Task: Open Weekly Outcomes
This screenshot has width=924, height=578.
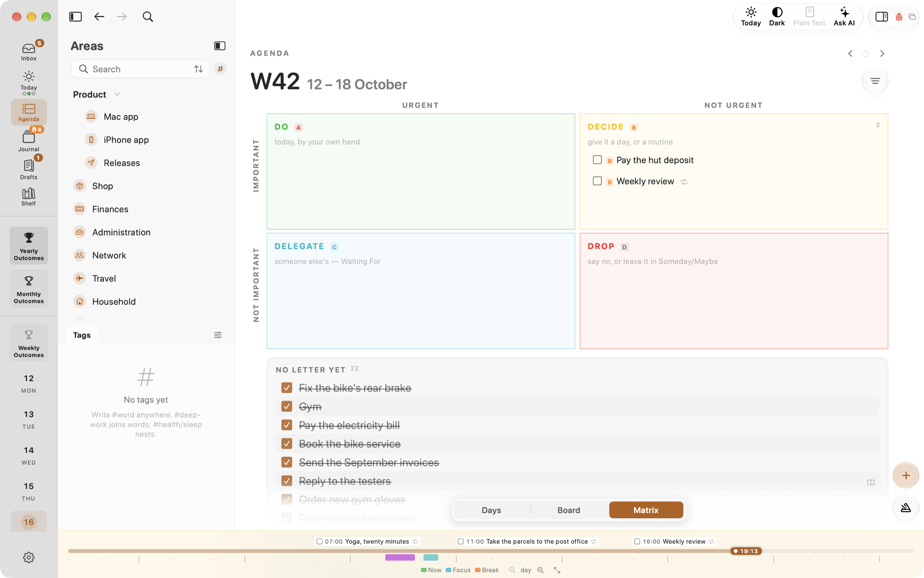Action: point(29,343)
